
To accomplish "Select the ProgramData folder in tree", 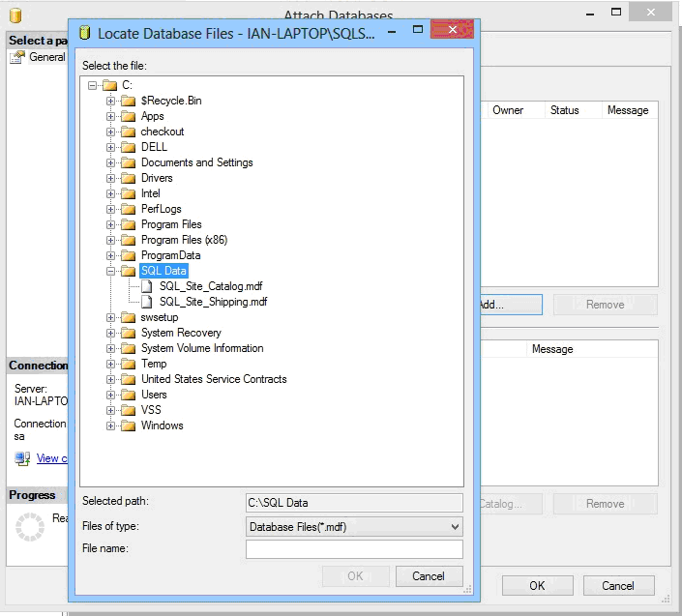I will point(170,255).
